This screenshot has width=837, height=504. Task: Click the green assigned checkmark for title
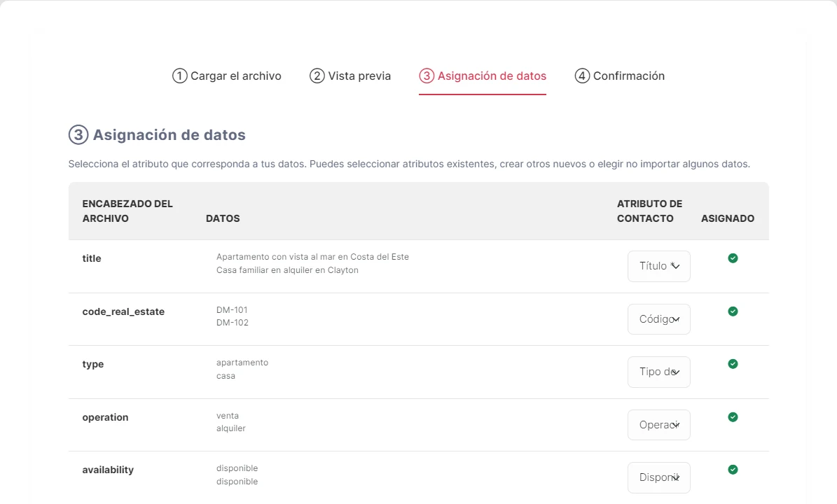733,258
